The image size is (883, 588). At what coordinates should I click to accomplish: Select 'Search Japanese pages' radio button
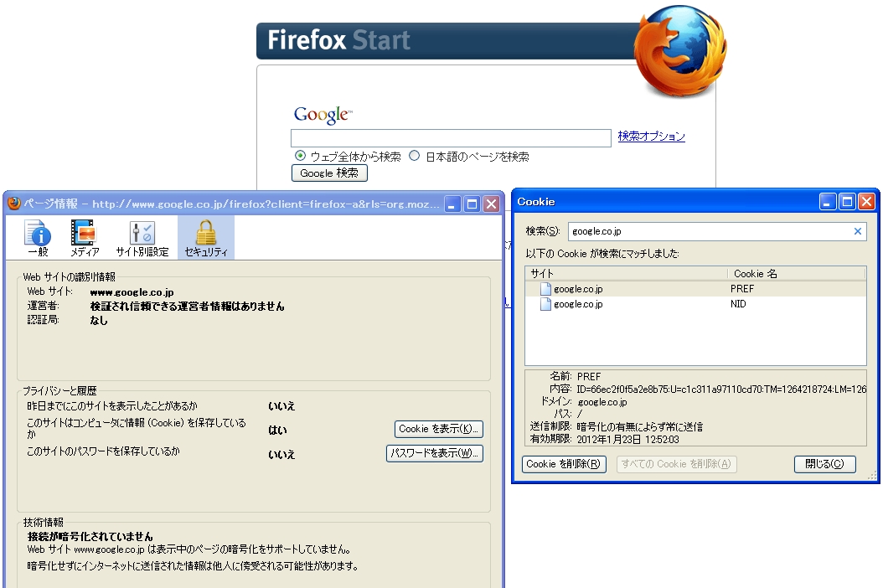(x=415, y=156)
